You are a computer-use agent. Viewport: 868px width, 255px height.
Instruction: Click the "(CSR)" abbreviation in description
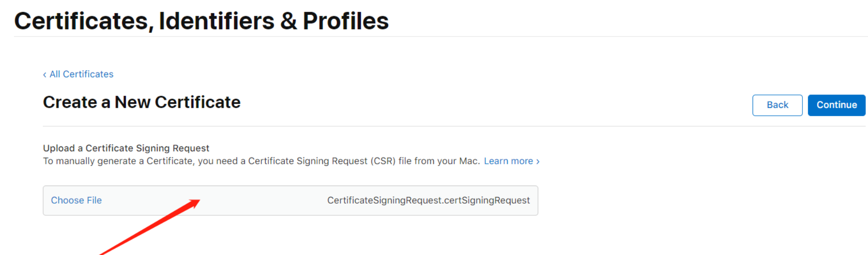click(383, 161)
